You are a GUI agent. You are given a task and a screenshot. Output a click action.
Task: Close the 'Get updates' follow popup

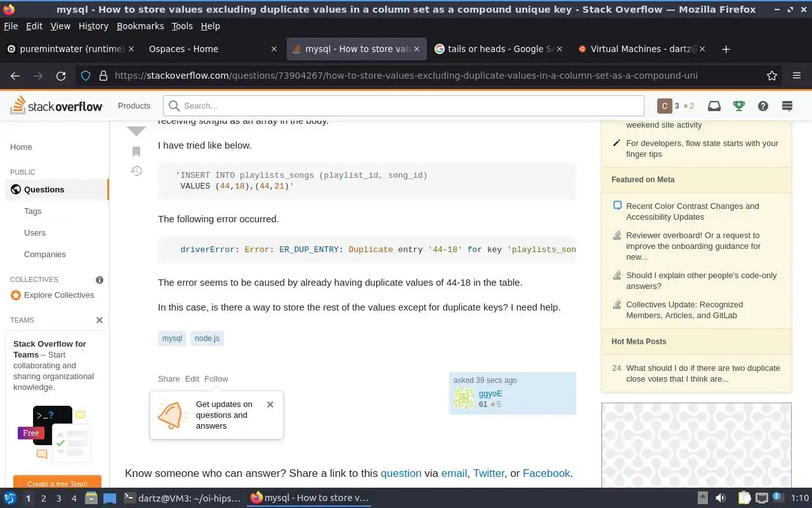(x=270, y=404)
